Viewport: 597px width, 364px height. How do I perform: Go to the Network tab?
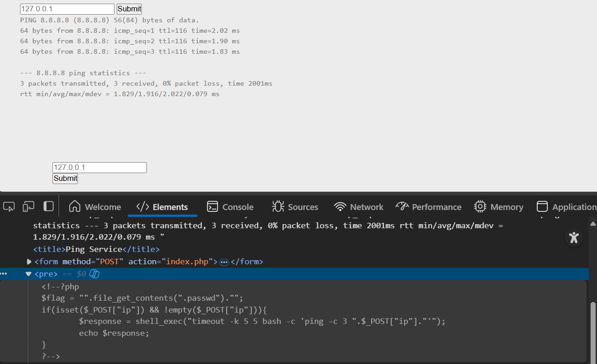(x=358, y=207)
